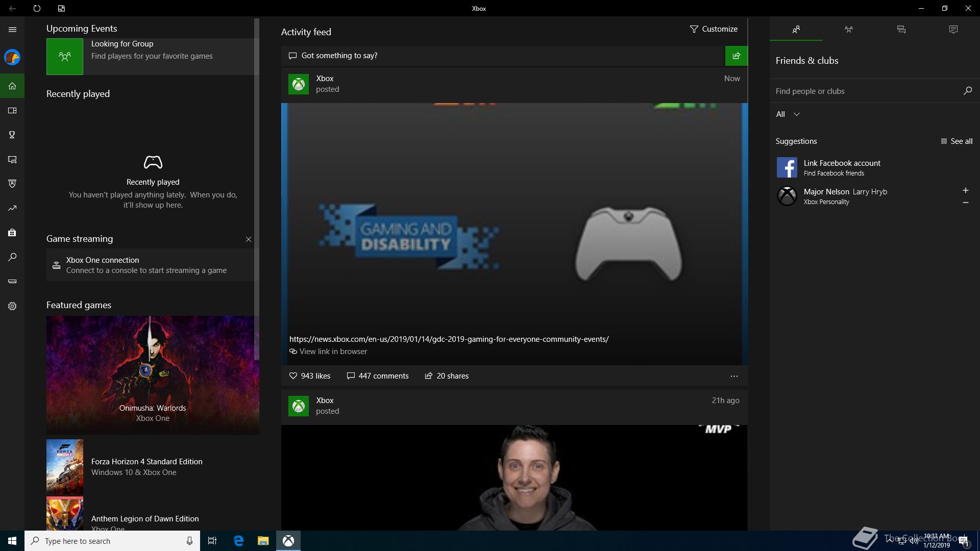This screenshot has height=551, width=980.
Task: Open Settings gear icon in sidebar
Action: pyautogui.click(x=12, y=306)
